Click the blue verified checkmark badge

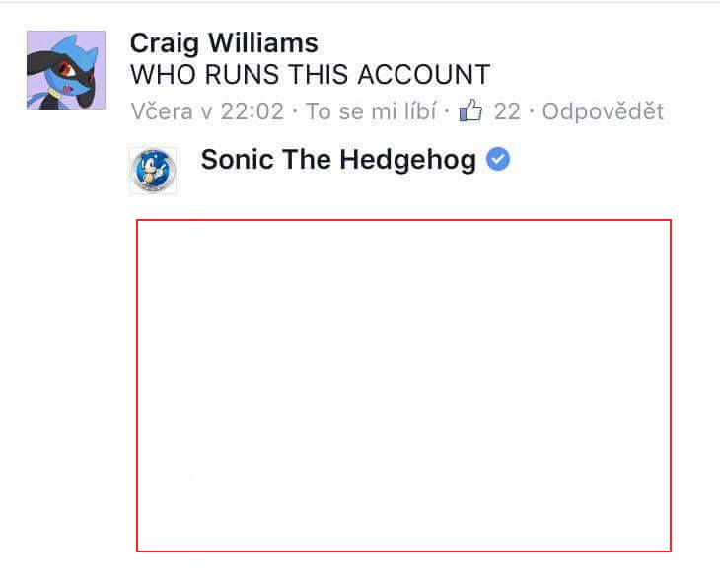click(498, 159)
